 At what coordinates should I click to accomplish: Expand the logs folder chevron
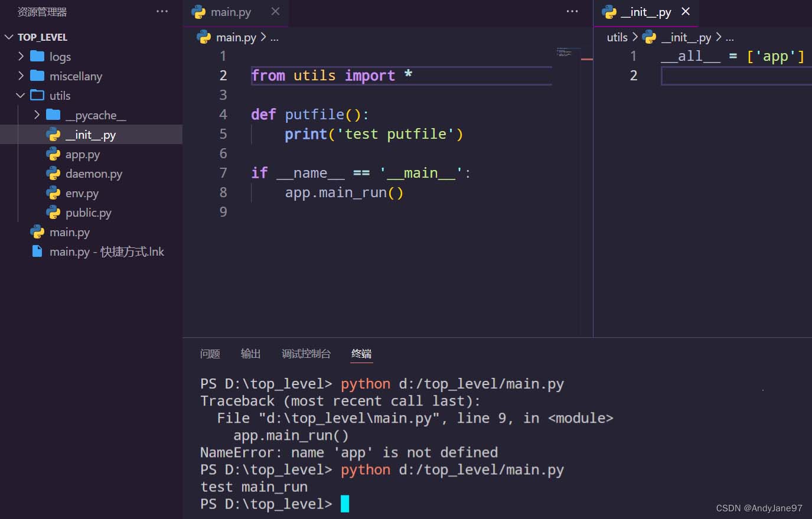[x=21, y=57]
